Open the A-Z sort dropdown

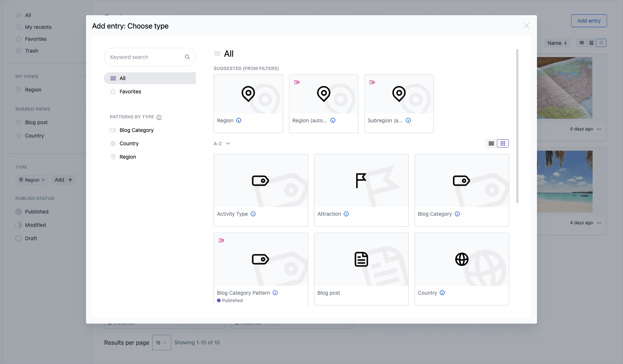[222, 143]
